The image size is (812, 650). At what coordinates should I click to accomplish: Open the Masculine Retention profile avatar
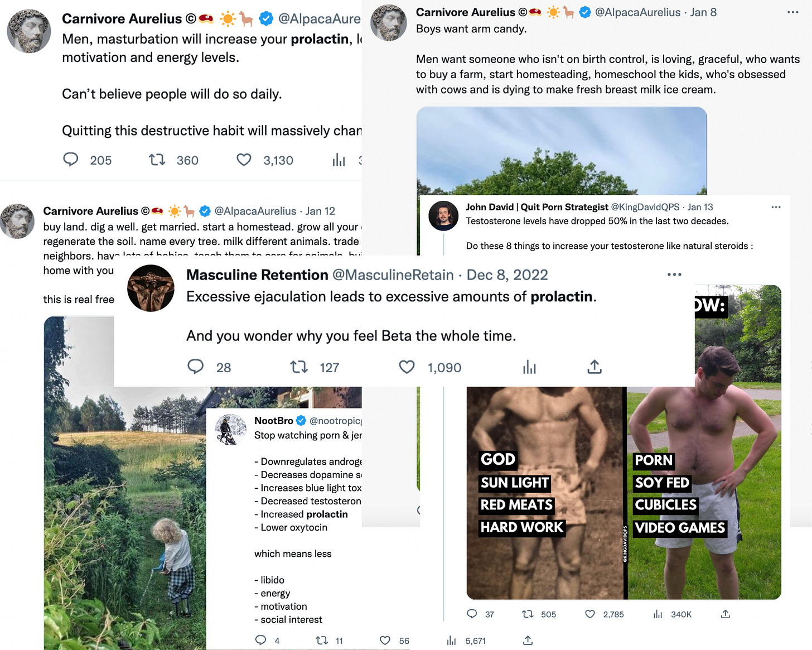pos(151,288)
